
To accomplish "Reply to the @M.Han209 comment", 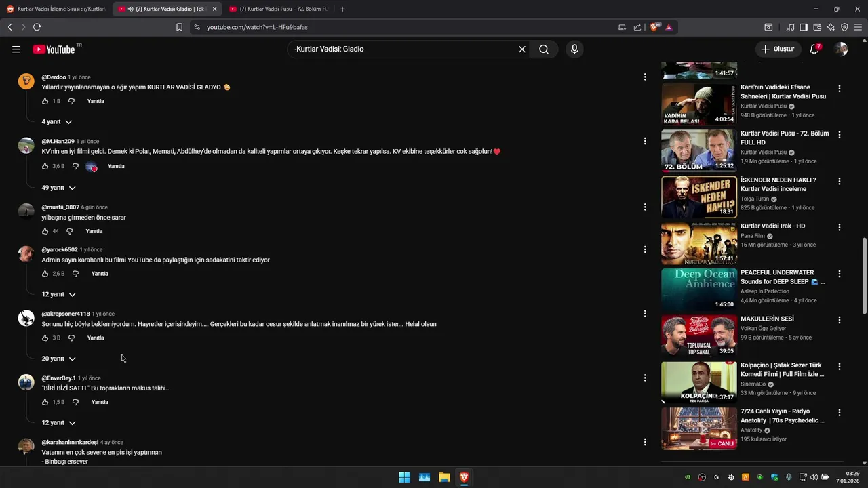I will (116, 166).
